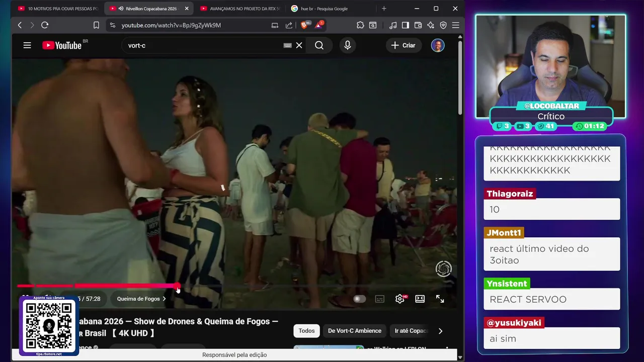
Task: Bookmark this page with the bookmark icon
Action: tap(96, 25)
